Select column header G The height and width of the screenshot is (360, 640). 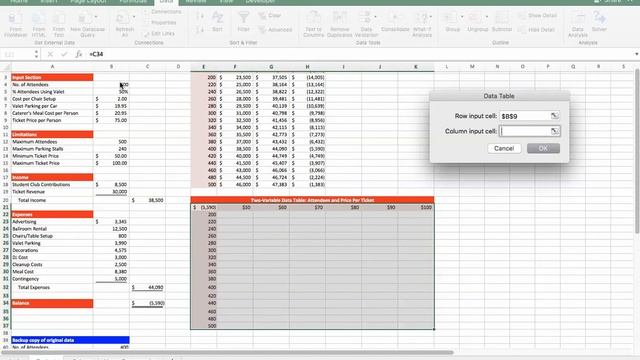pos(271,67)
